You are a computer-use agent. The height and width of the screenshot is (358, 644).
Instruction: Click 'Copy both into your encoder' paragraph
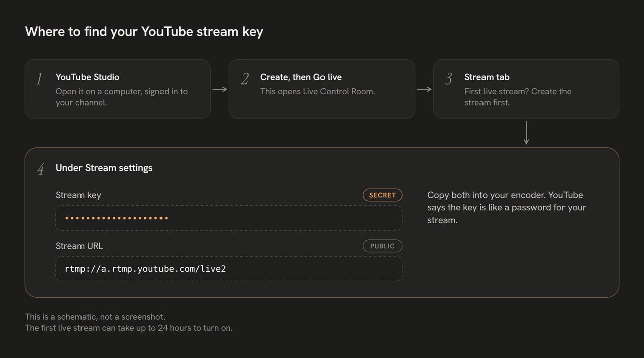[x=507, y=207]
